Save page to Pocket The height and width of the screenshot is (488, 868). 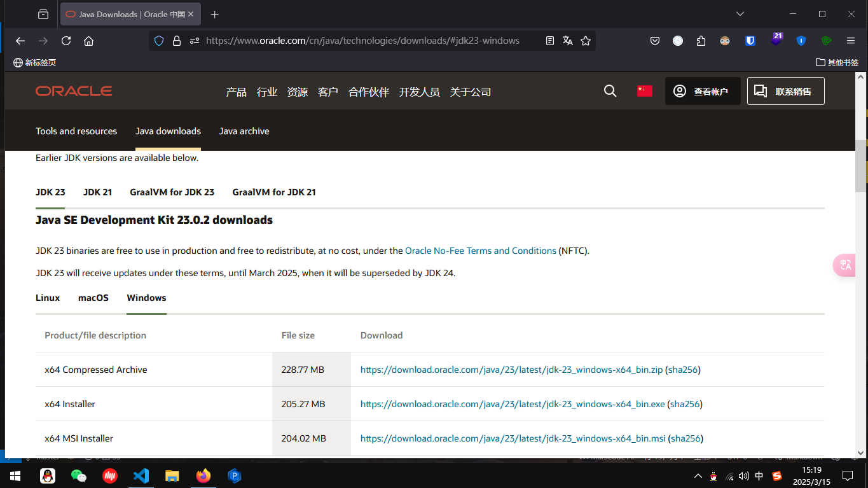click(x=655, y=41)
